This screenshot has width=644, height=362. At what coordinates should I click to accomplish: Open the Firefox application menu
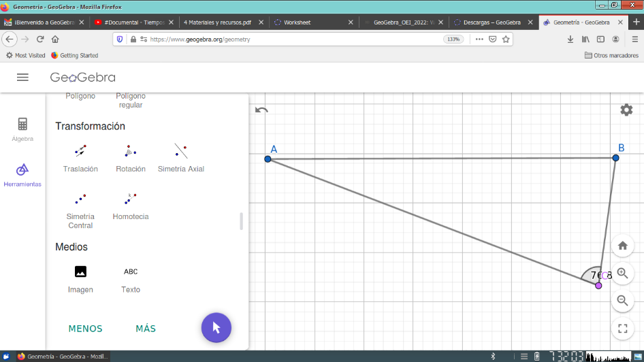coord(635,39)
